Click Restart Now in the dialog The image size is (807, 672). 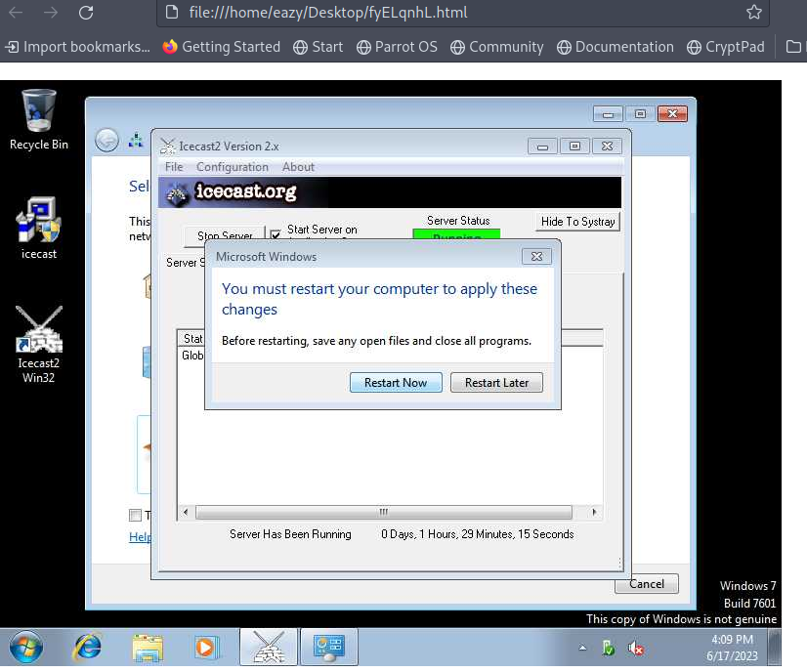tap(396, 382)
